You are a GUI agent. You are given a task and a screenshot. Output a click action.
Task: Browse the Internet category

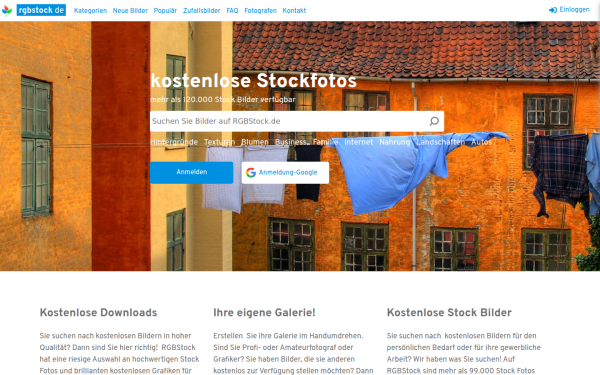[359, 142]
